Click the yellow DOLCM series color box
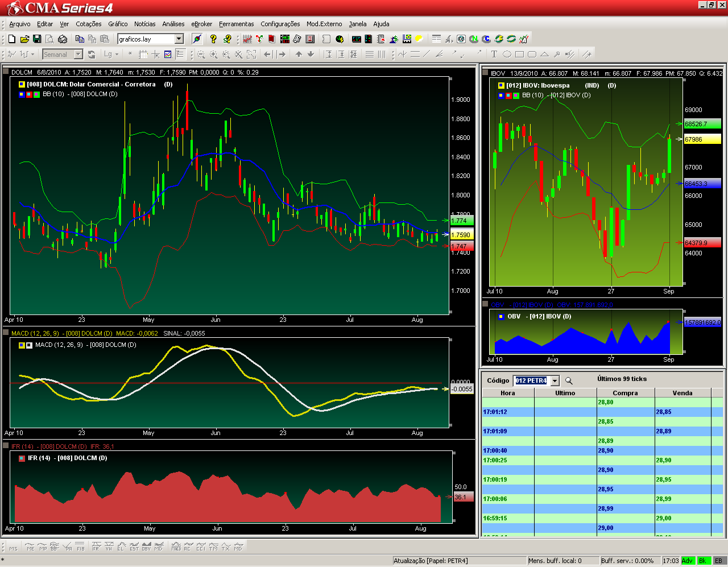The height and width of the screenshot is (567, 728). (x=22, y=84)
